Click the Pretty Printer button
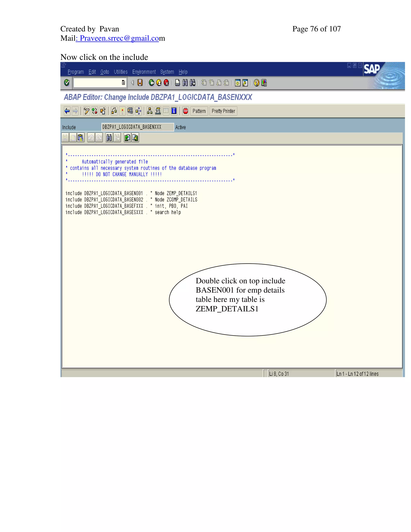 [x=223, y=111]
